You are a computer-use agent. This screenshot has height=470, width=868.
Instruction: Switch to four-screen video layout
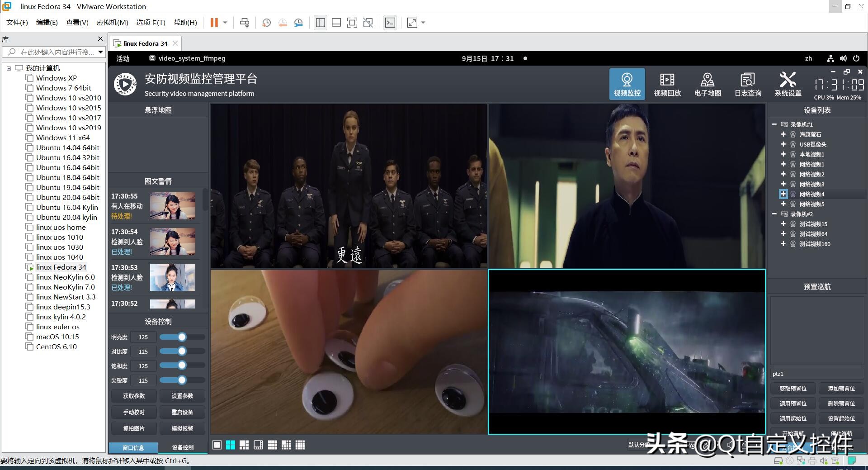[x=231, y=445]
